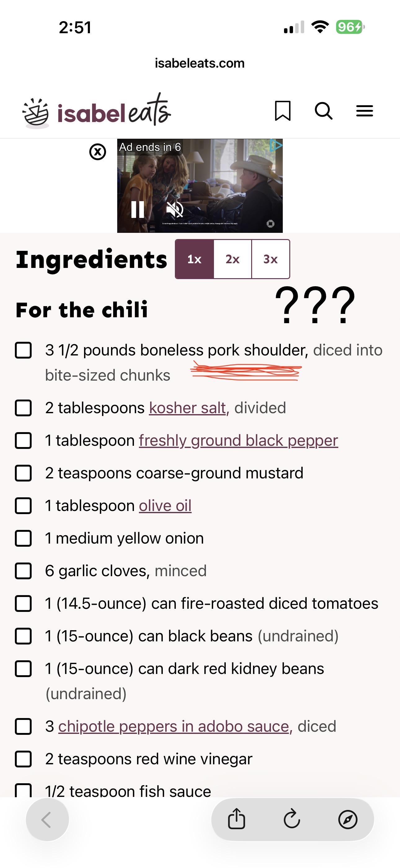Check the boneless pork shoulder checkbox
The height and width of the screenshot is (868, 400).
[24, 350]
